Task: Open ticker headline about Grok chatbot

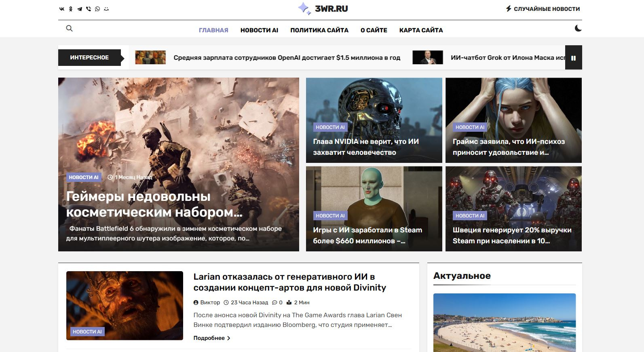Action: coord(508,58)
